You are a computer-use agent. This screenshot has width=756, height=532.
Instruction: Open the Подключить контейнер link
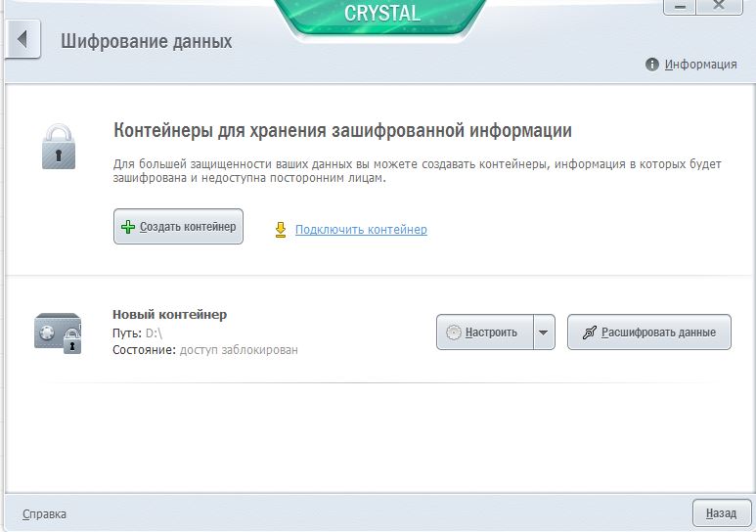click(x=361, y=230)
